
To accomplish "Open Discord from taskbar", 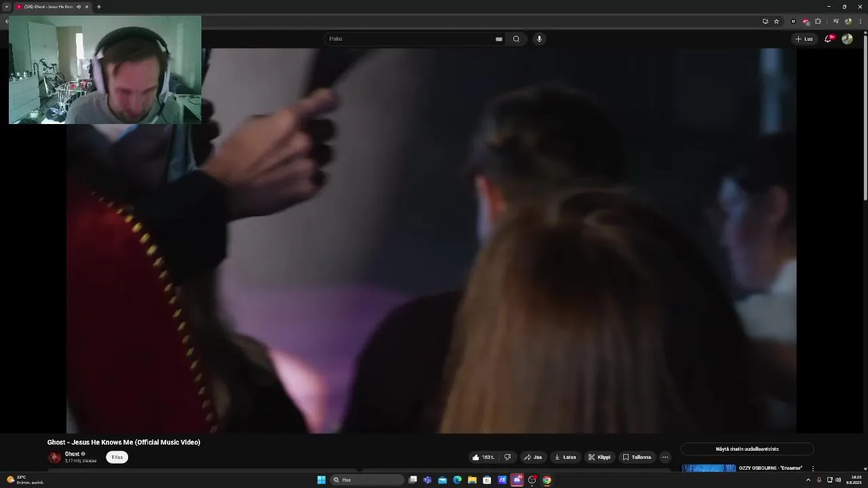I will pos(517,480).
